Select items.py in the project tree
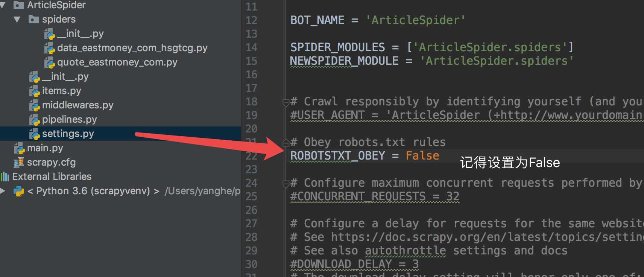This screenshot has width=644, height=277. pyautogui.click(x=61, y=91)
